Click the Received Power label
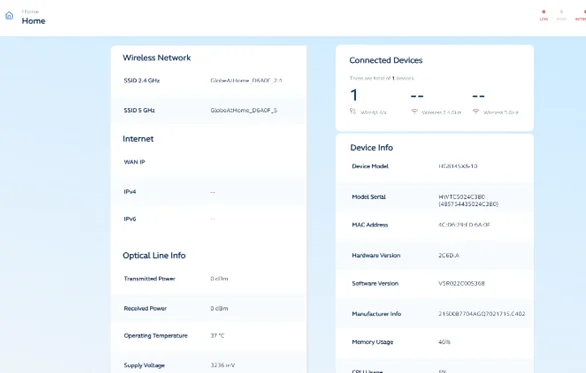 (x=145, y=308)
